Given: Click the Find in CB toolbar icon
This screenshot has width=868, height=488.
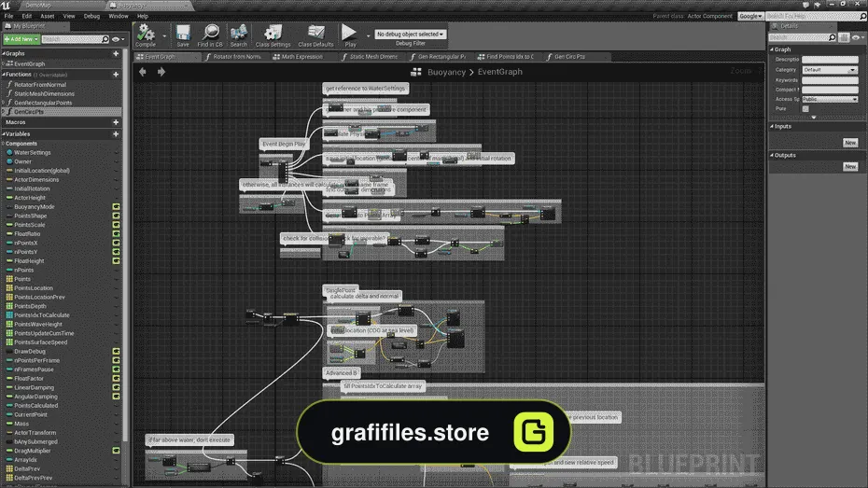Looking at the screenshot, I should 210,35.
